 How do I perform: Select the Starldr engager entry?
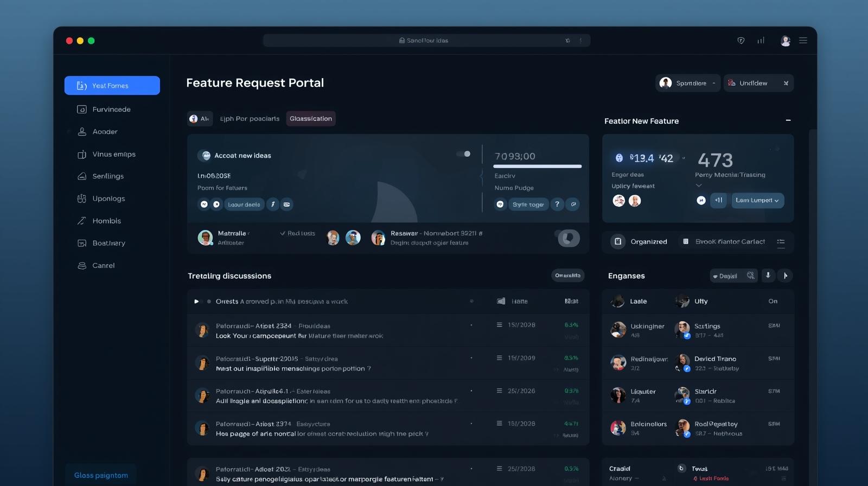pos(705,396)
